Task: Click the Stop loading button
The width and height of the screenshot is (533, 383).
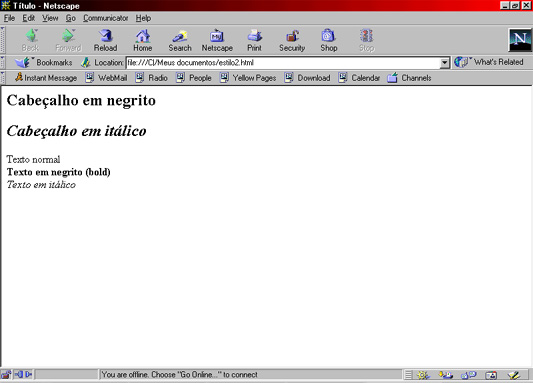Action: point(366,40)
